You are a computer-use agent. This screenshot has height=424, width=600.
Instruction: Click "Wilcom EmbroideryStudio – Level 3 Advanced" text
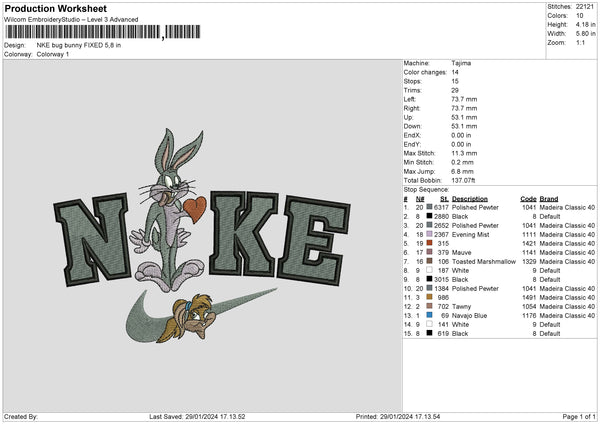pyautogui.click(x=71, y=20)
